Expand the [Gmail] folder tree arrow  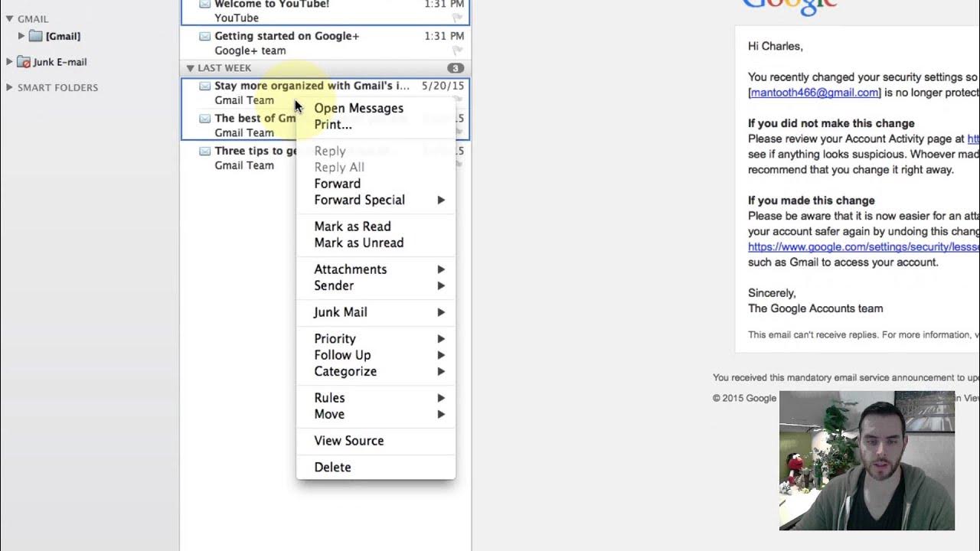tap(21, 36)
